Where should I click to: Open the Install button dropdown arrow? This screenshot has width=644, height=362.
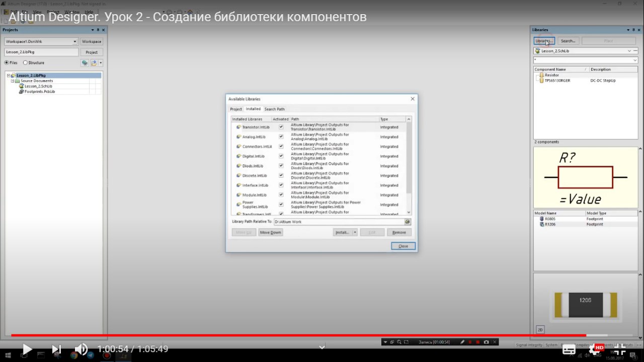tap(355, 233)
